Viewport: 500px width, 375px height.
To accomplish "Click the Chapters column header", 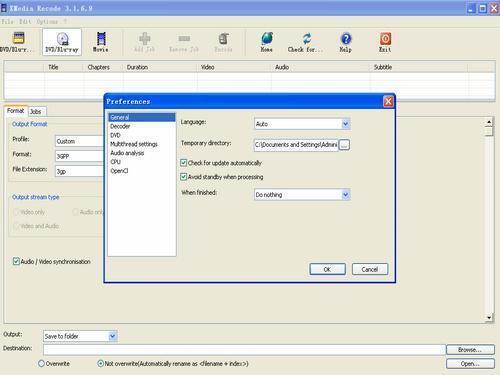I will tap(103, 67).
